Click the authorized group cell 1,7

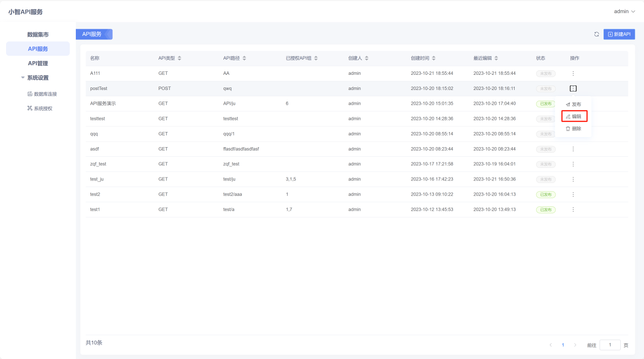point(289,210)
